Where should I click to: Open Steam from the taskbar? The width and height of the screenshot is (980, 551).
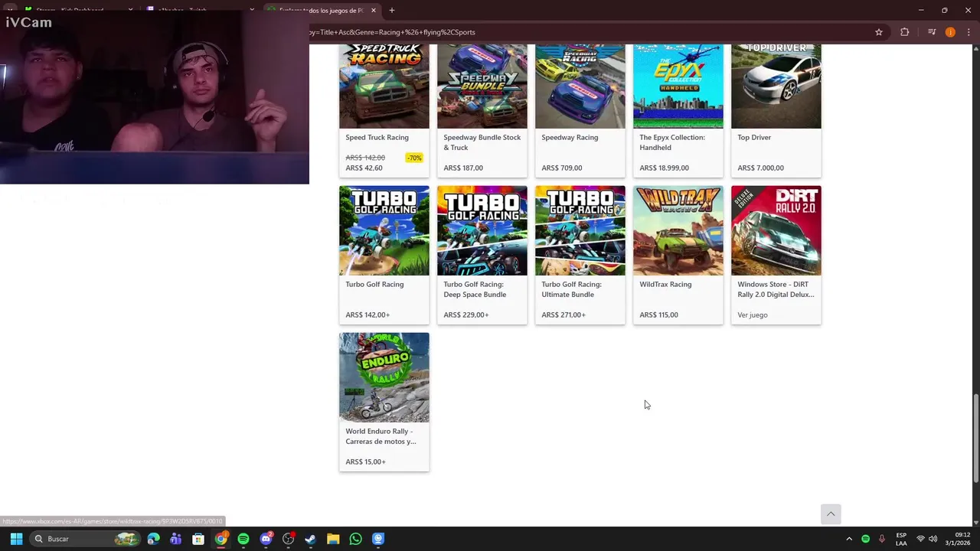[x=311, y=539]
